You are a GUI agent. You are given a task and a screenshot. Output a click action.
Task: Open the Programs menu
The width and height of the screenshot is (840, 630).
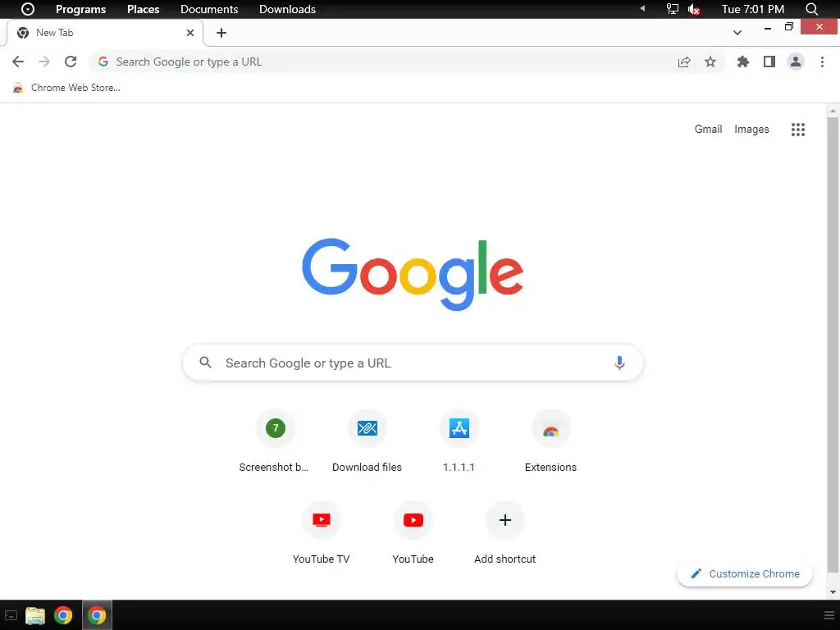click(81, 9)
